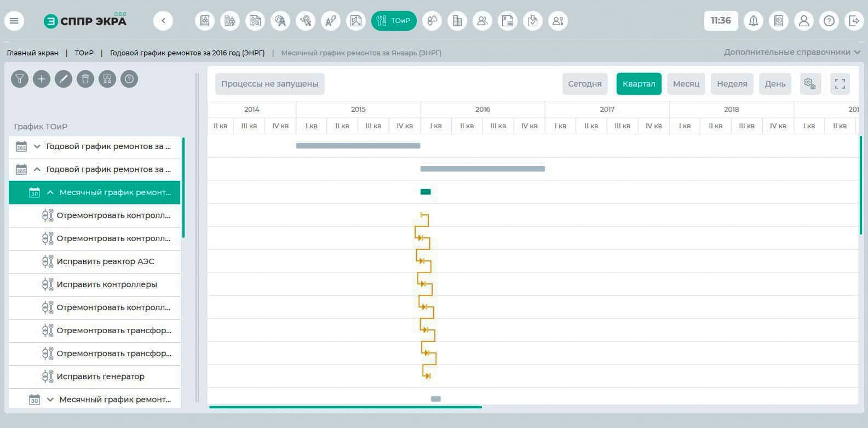This screenshot has height=428, width=868.
Task: Open the magnifier with tools module icon
Action: (306, 21)
